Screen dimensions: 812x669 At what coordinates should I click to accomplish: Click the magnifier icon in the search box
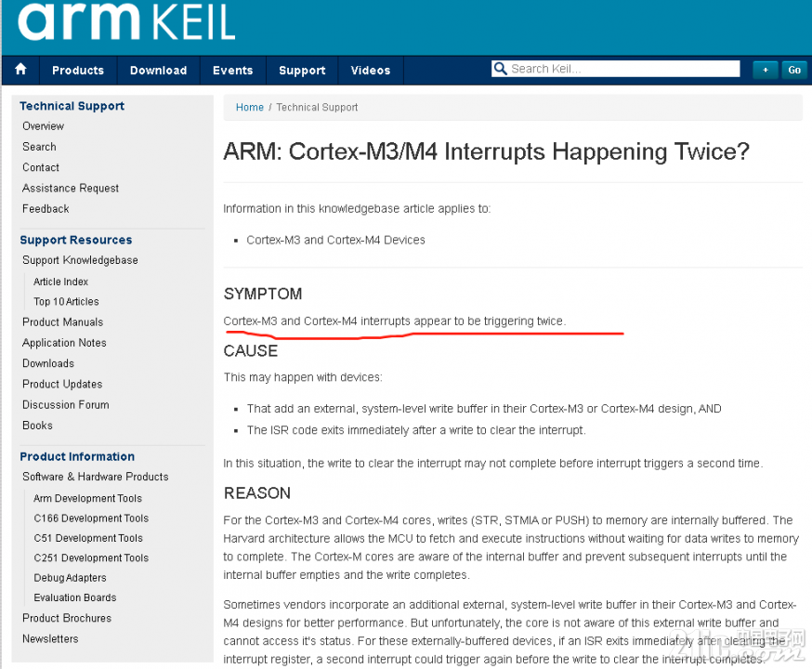(x=500, y=69)
